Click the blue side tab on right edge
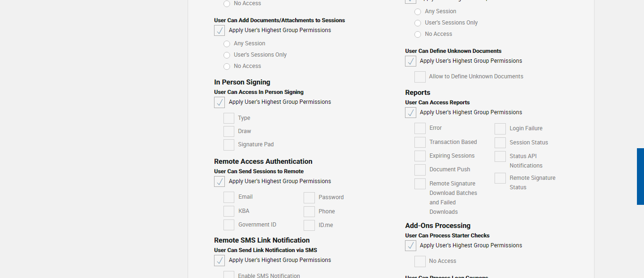This screenshot has height=278, width=644. (x=640, y=177)
